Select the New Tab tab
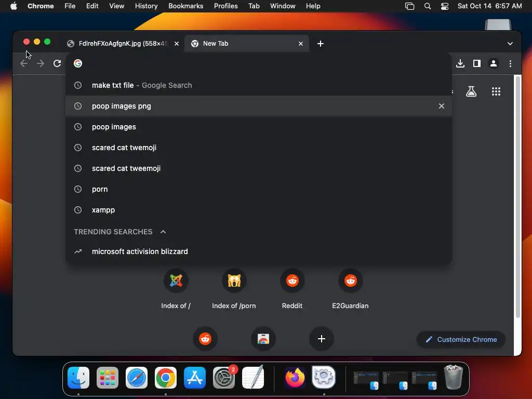This screenshot has height=399, width=532. pyautogui.click(x=246, y=44)
